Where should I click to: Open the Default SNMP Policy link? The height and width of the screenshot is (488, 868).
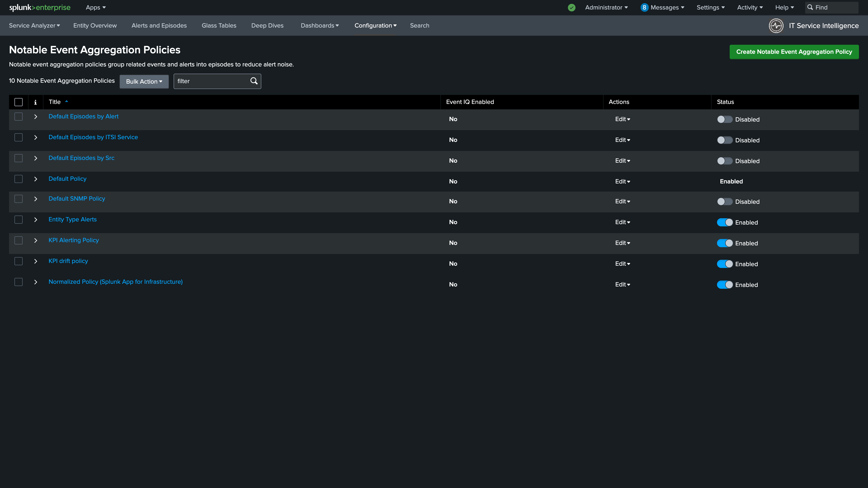[77, 199]
